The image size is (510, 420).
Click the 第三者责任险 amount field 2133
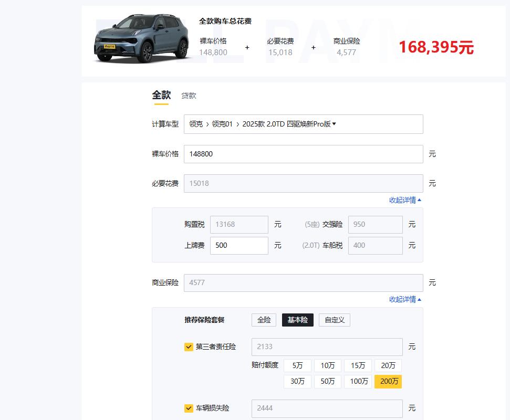pos(327,347)
